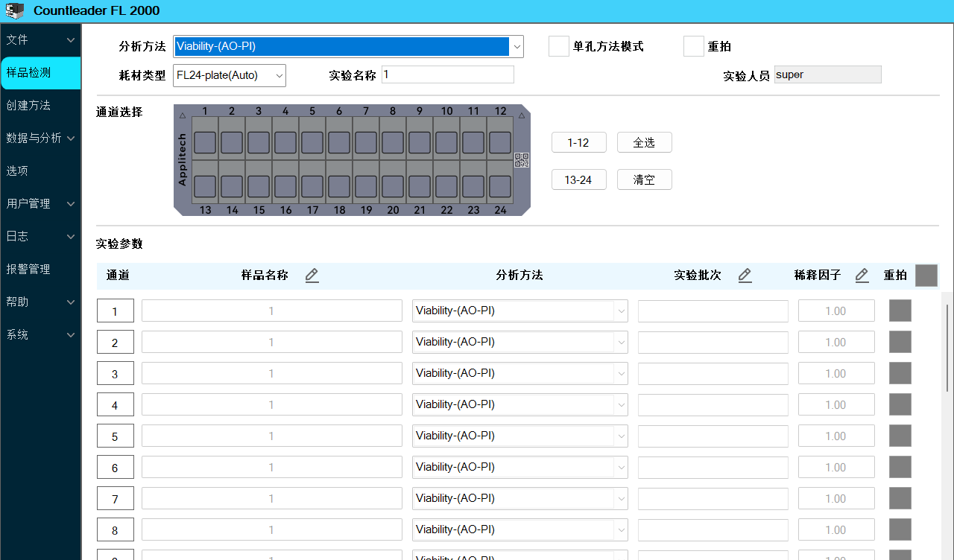Toggle 重拍 box for channel 7 row

(x=900, y=498)
